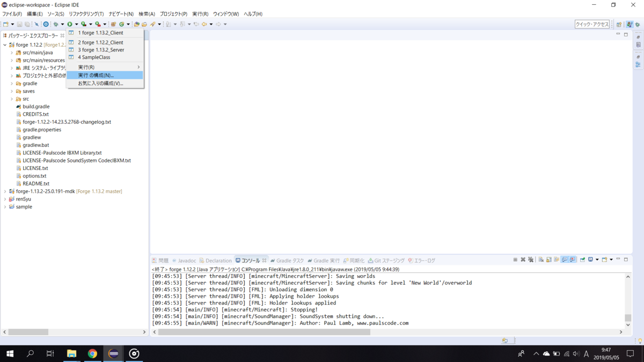Expand the gradle folder node

point(12,84)
